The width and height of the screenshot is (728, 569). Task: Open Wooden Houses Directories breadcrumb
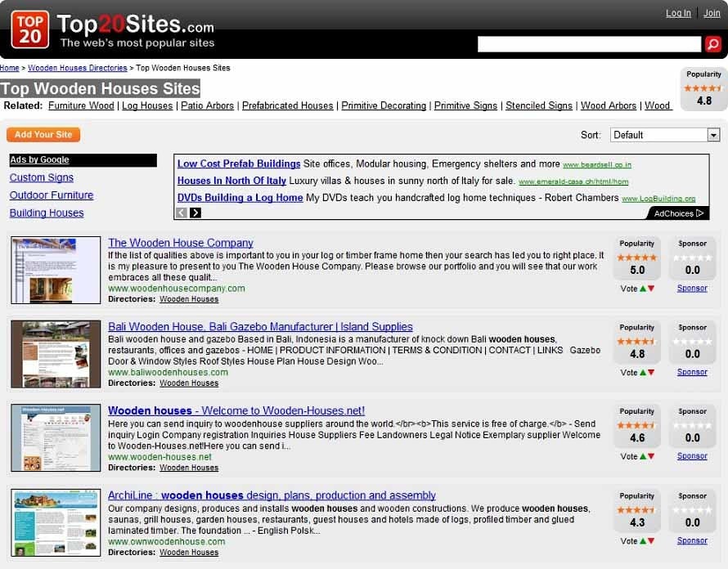click(x=78, y=68)
